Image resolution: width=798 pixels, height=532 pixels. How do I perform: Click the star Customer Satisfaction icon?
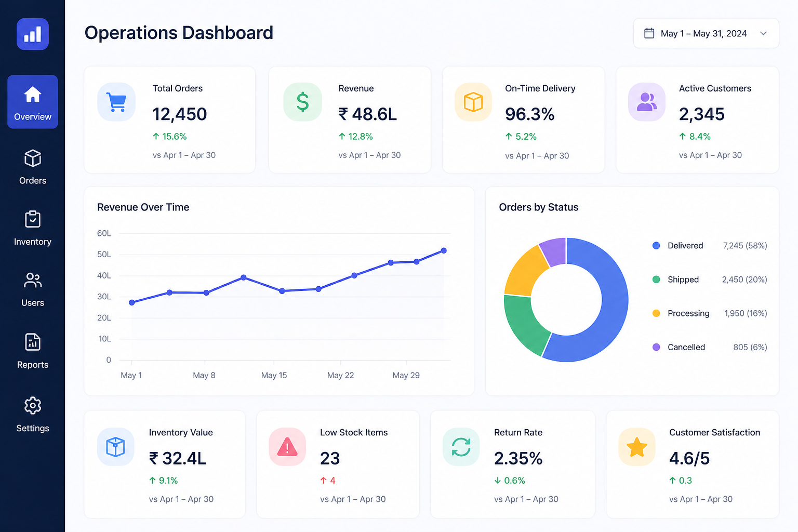click(x=637, y=447)
